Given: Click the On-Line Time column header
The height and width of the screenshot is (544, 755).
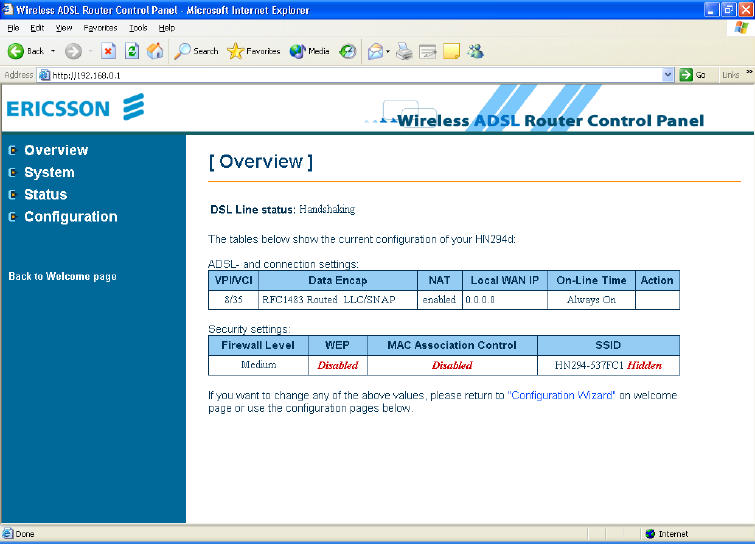Looking at the screenshot, I should [x=591, y=280].
